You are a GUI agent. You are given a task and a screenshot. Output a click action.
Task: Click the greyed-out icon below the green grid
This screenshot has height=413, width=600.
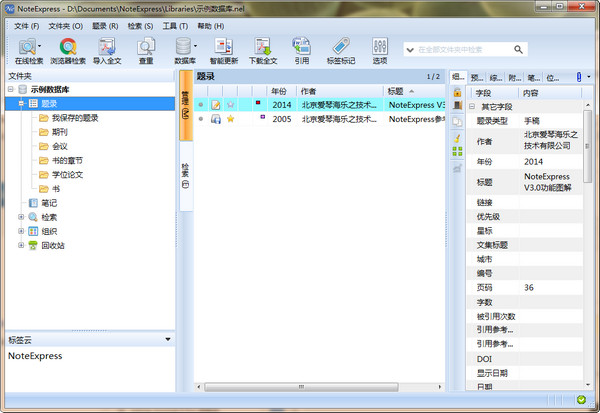457,168
